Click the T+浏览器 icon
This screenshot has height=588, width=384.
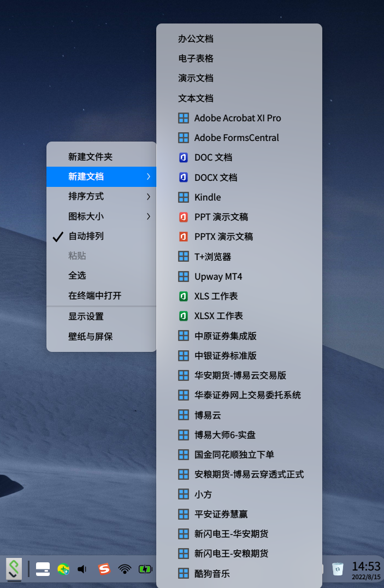click(184, 256)
